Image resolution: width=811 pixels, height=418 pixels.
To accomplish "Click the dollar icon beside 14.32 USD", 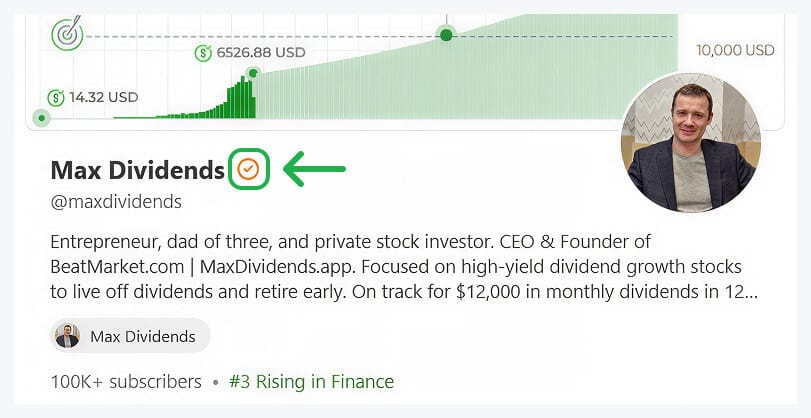I will pyautogui.click(x=56, y=97).
